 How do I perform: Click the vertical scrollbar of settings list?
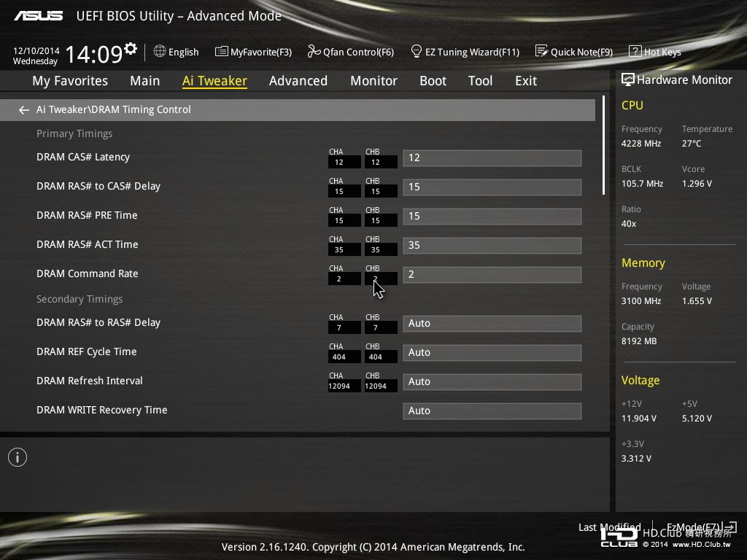click(603, 145)
